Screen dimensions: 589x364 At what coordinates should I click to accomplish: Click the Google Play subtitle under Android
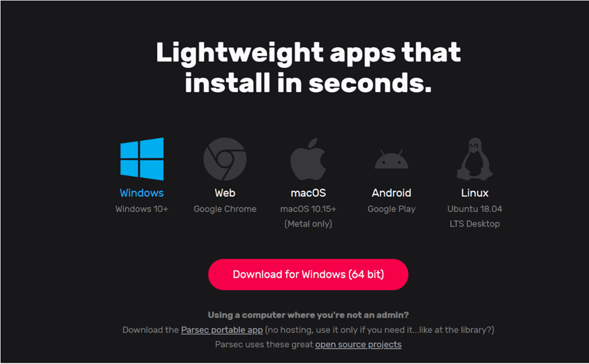391,209
